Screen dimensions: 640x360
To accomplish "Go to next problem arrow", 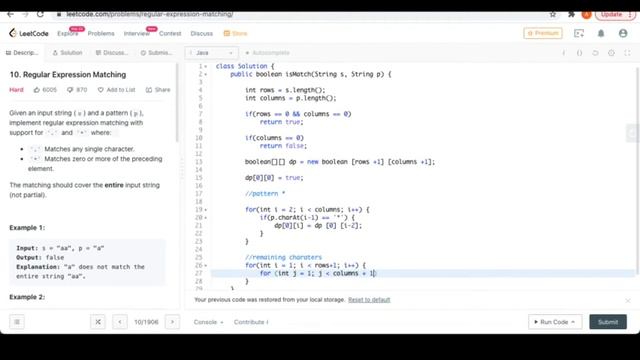I will 172,322.
